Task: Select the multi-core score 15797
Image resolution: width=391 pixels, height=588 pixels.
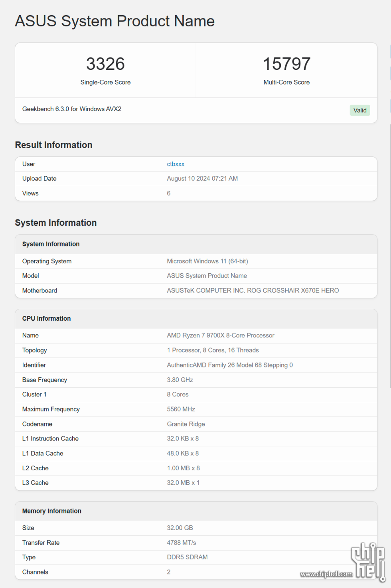Action: pyautogui.click(x=286, y=64)
